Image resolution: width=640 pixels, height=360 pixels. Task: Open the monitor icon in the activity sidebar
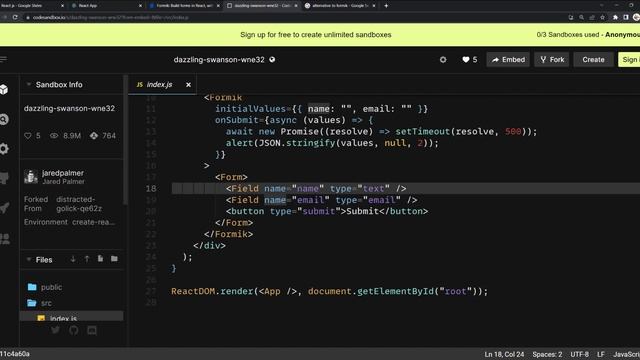coord(4,178)
